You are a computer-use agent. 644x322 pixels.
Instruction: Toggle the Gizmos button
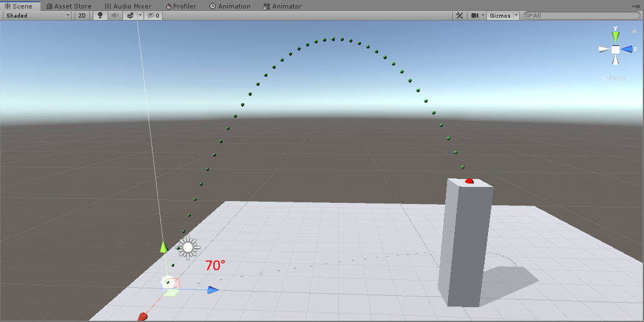500,15
